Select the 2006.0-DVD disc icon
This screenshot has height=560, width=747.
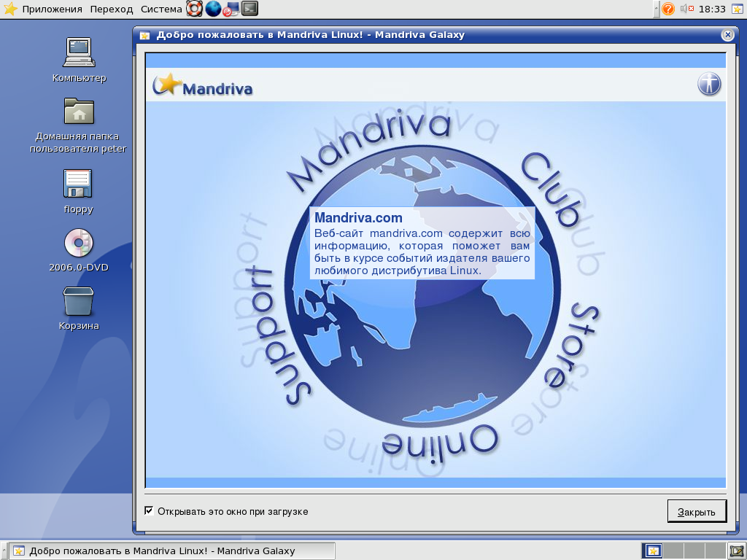(x=79, y=243)
